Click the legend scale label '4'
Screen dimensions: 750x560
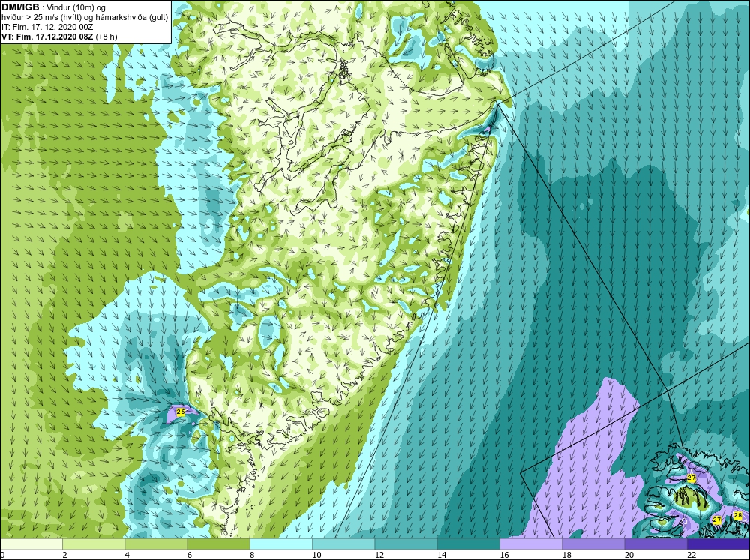pos(127,555)
